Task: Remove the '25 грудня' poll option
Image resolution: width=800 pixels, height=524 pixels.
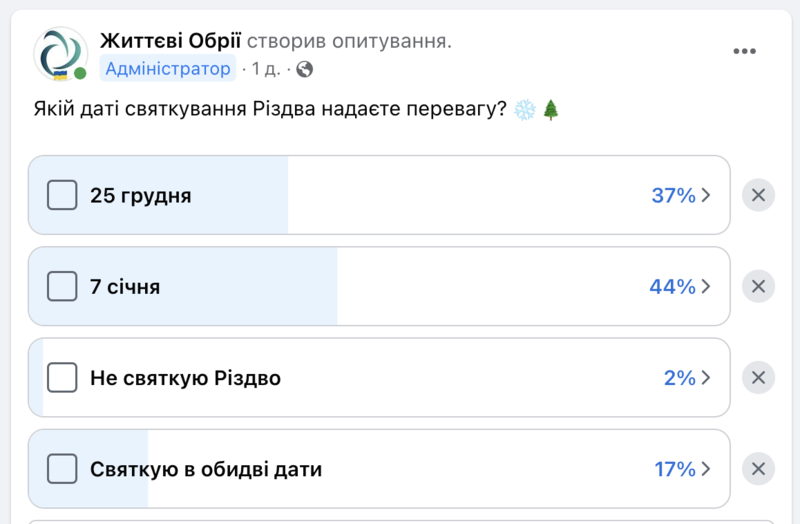Action: pyautogui.click(x=758, y=196)
